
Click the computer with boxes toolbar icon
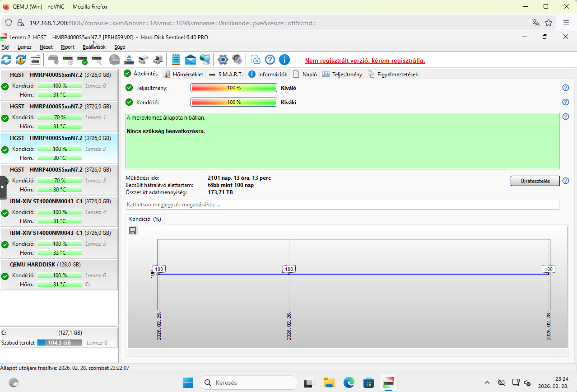(x=158, y=60)
